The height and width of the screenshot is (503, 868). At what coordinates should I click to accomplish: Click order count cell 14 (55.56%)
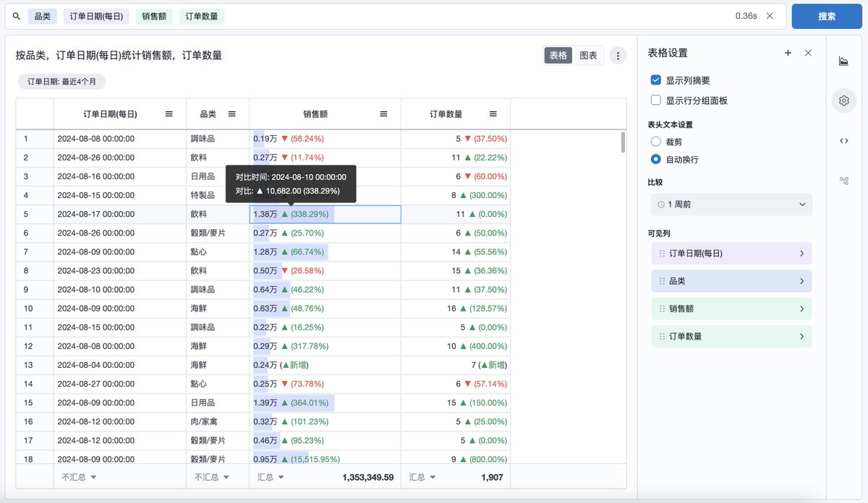tap(456, 252)
